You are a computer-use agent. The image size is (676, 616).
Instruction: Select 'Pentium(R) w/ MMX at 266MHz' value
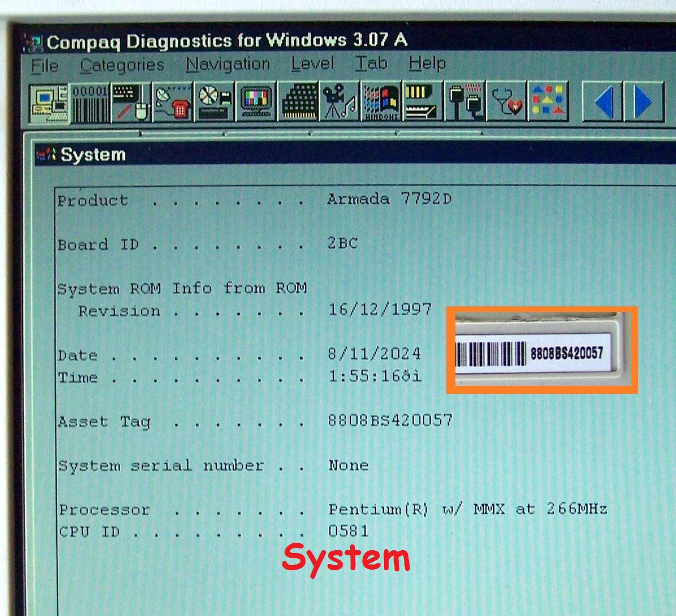pos(468,509)
